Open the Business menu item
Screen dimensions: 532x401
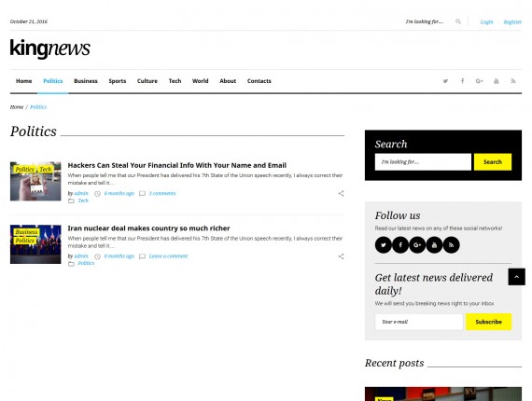click(x=86, y=81)
